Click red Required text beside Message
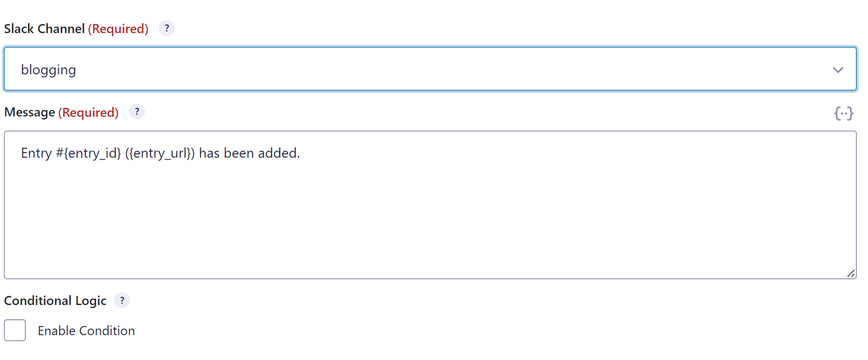The image size is (868, 360). point(89,113)
